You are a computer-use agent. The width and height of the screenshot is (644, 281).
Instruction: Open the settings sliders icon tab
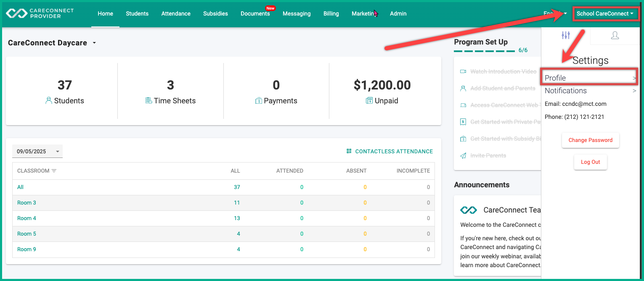pyautogui.click(x=566, y=35)
